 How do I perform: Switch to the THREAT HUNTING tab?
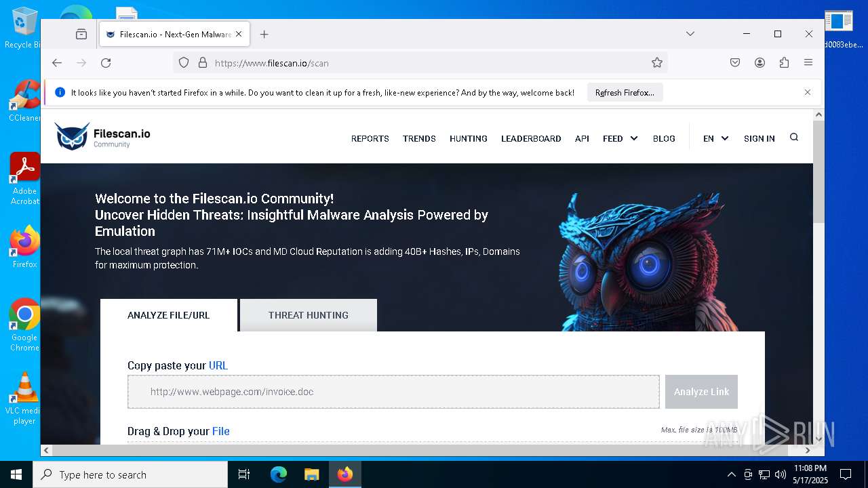pyautogui.click(x=309, y=315)
